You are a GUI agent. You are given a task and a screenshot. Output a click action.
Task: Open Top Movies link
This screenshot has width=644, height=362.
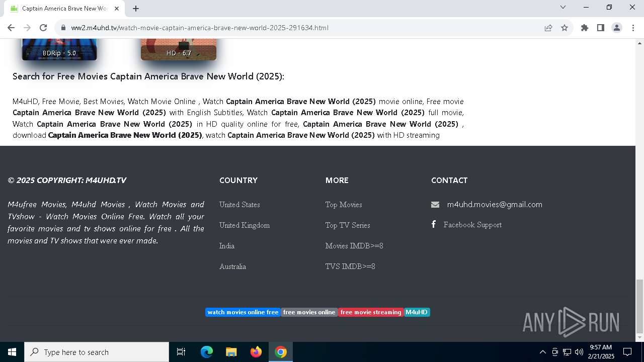(344, 205)
